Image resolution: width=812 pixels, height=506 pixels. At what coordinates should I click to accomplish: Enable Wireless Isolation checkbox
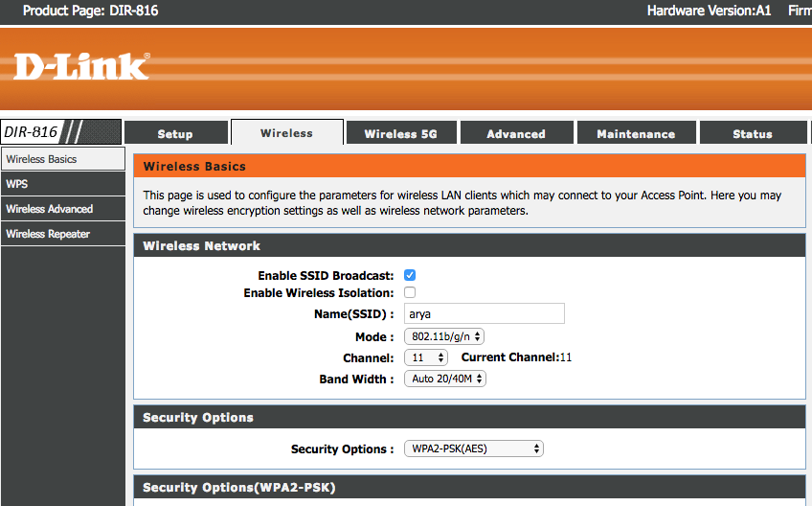point(410,292)
